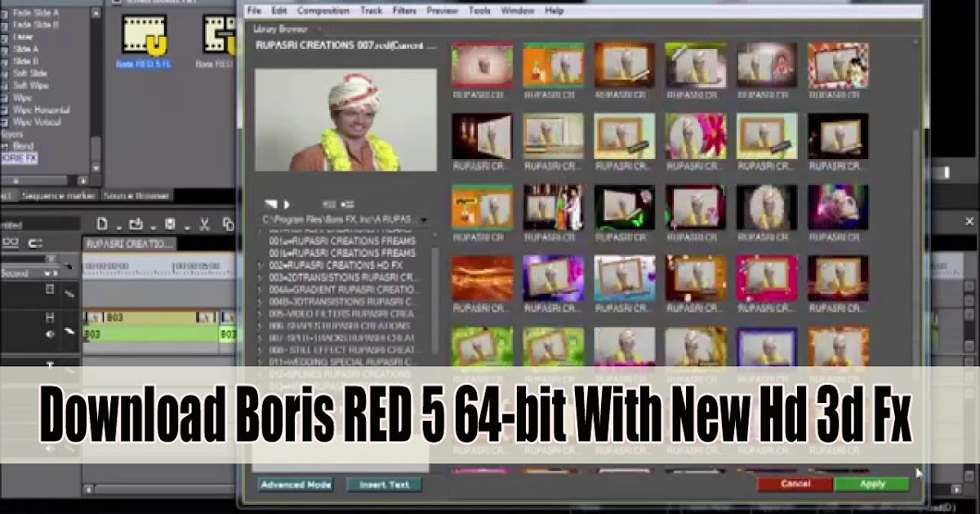
Task: Open the Track menu
Action: pyautogui.click(x=371, y=11)
